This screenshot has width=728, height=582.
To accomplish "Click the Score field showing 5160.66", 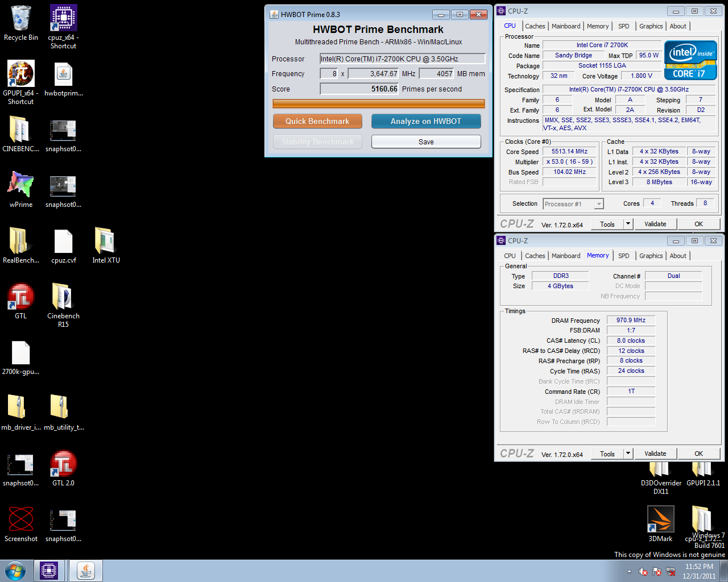I will tap(359, 89).
